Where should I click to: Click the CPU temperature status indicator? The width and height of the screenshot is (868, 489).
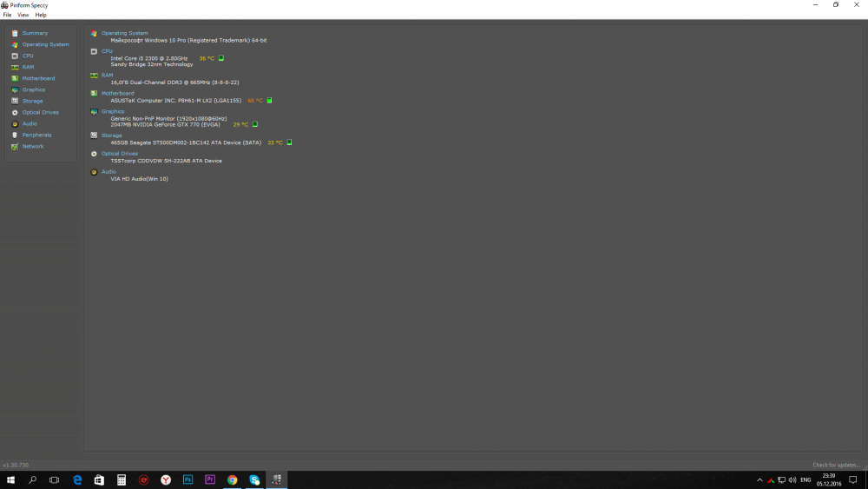(x=221, y=58)
